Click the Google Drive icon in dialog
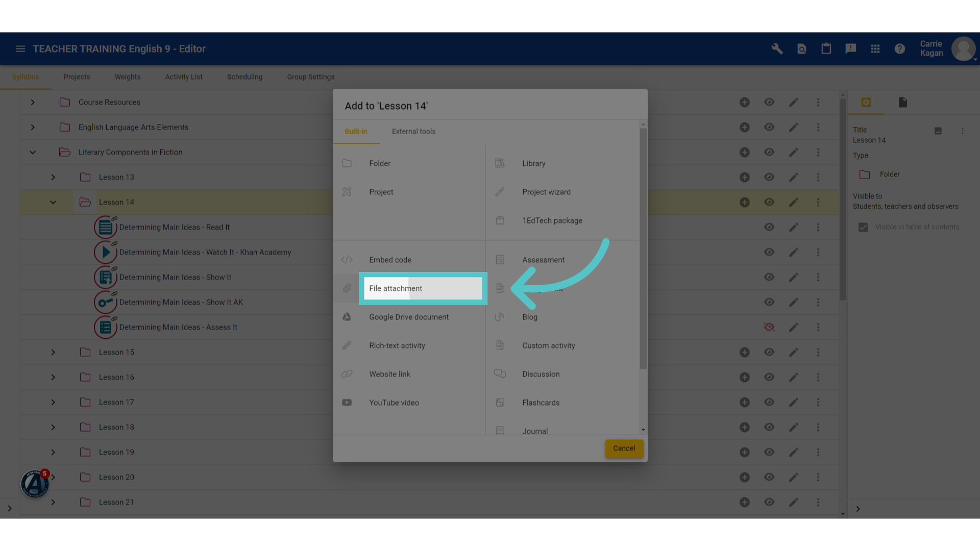Viewport: 980px width, 551px height. [x=347, y=317]
